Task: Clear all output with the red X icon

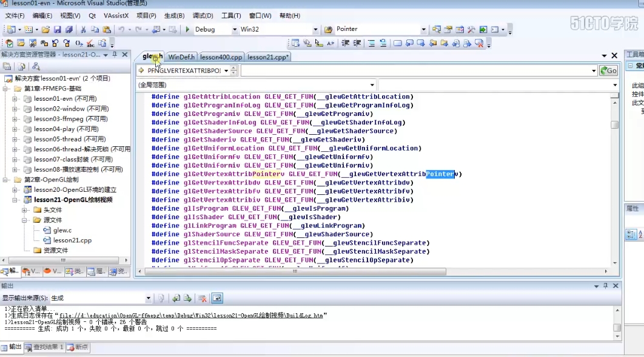Action: point(203,298)
